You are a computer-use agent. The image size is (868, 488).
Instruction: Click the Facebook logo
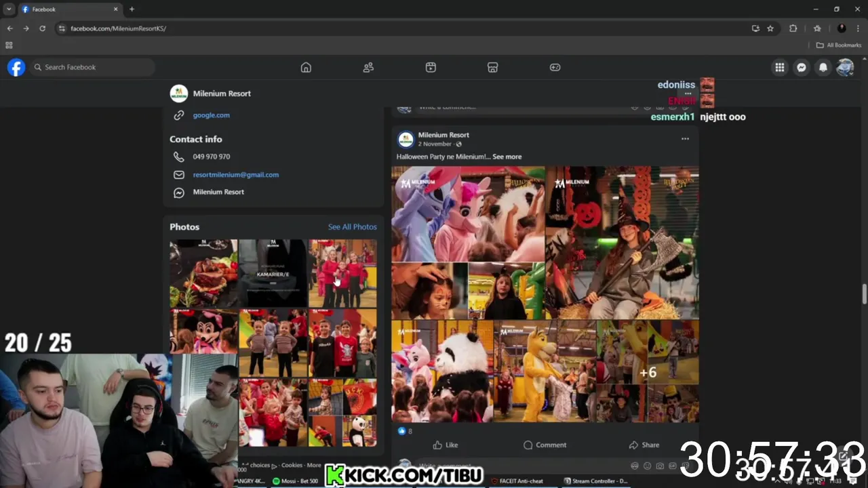point(16,67)
